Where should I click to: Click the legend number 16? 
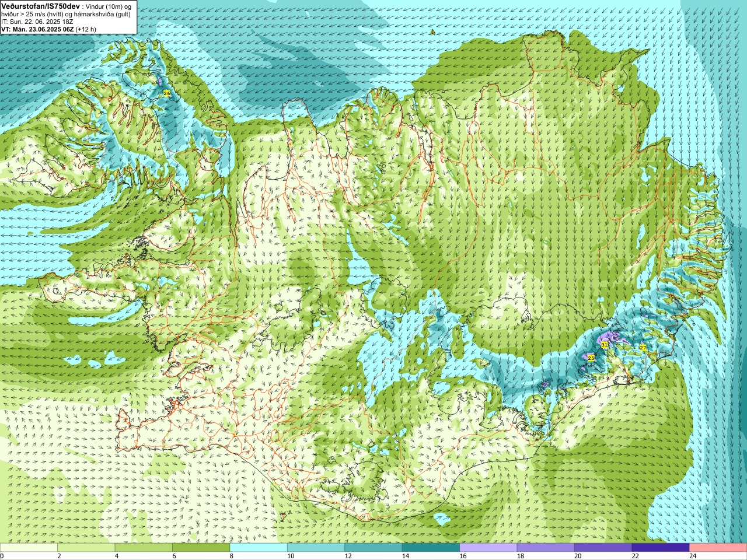462,556
